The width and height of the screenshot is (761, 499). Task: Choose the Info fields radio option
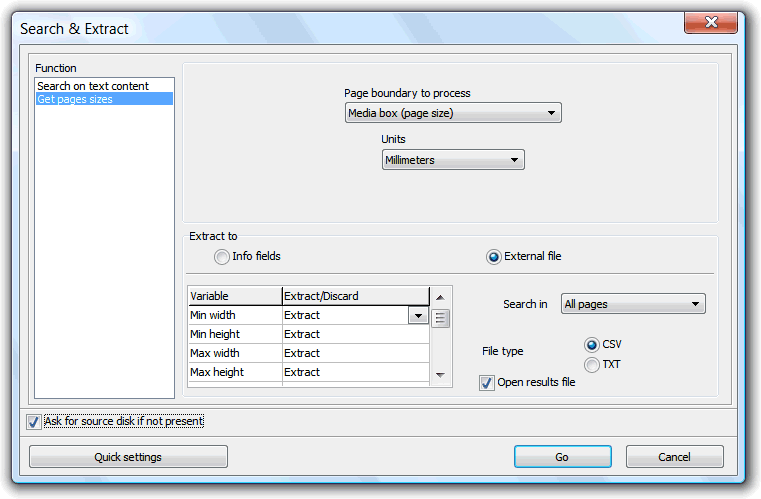222,257
